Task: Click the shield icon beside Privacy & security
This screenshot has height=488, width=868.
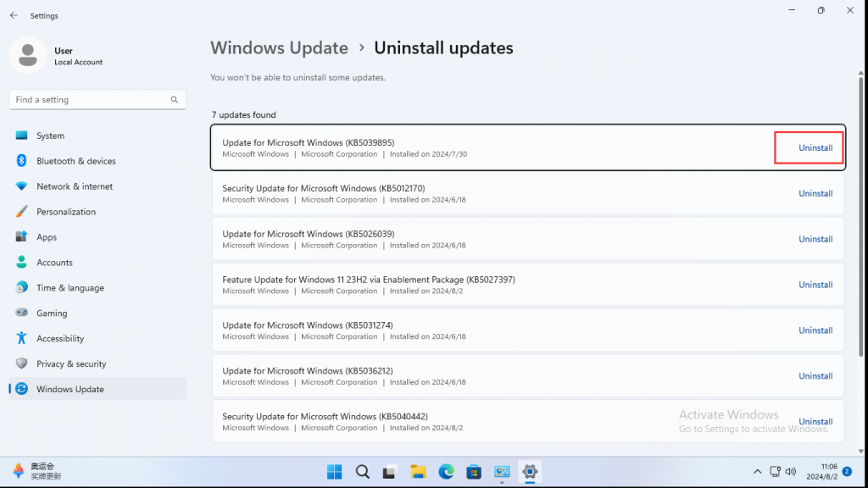Action: pos(21,363)
